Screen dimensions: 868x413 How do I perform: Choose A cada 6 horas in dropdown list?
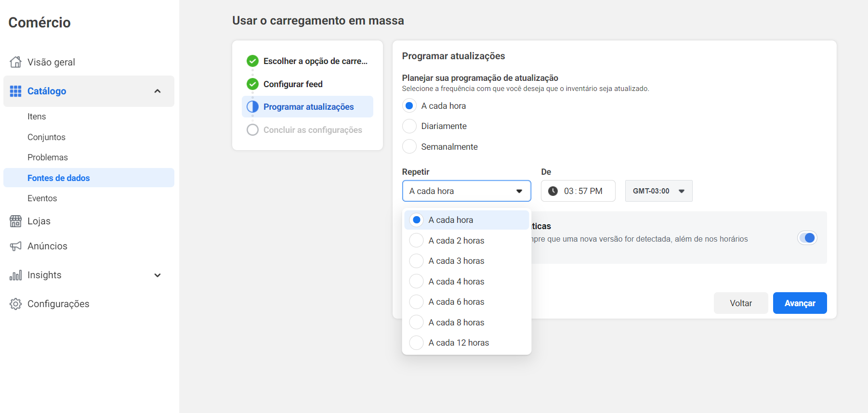pos(466,302)
